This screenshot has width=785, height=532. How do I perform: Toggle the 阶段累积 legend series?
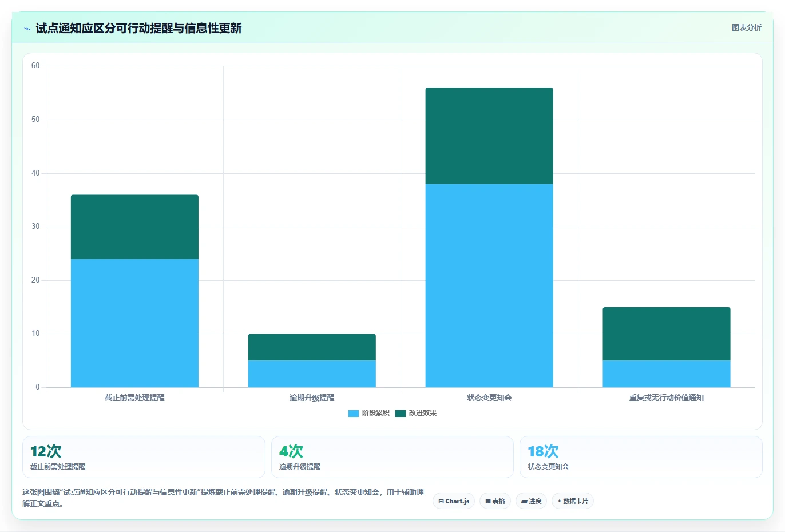tap(368, 413)
